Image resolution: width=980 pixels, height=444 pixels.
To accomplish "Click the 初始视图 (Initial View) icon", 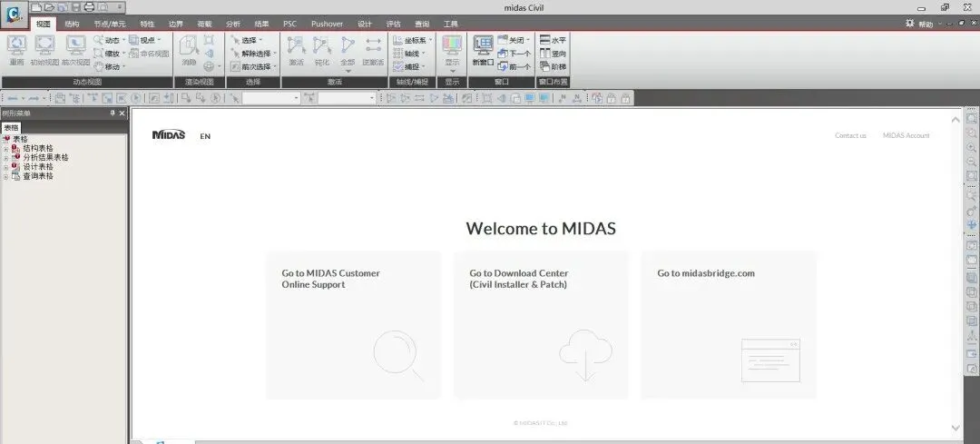I will click(45, 45).
